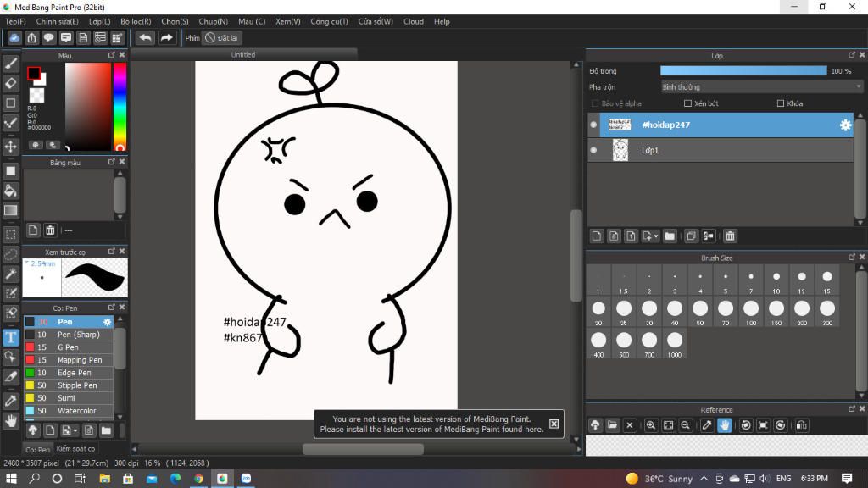Image resolution: width=868 pixels, height=488 pixels.
Task: Zoom in on the Reference image
Action: pos(650,425)
